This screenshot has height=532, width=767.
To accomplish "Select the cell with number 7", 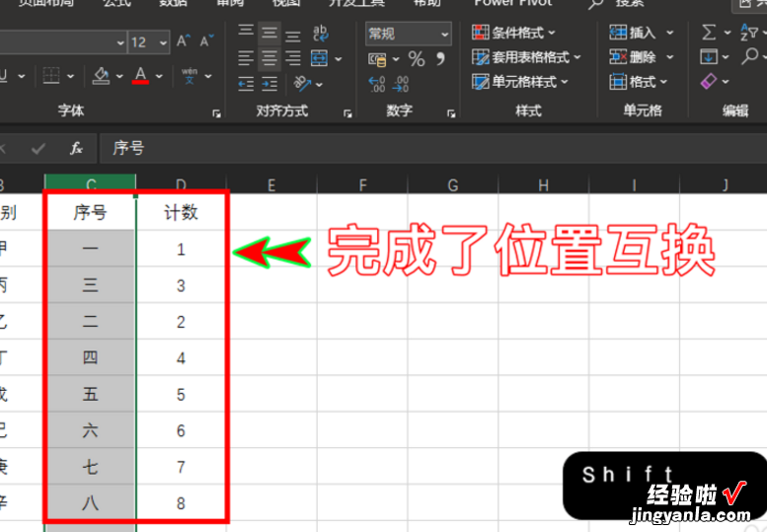I will (x=181, y=467).
